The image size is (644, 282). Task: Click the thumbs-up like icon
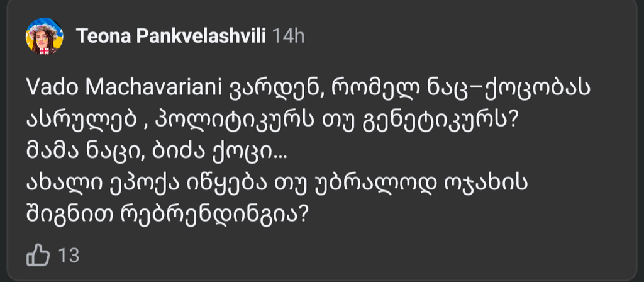click(39, 256)
